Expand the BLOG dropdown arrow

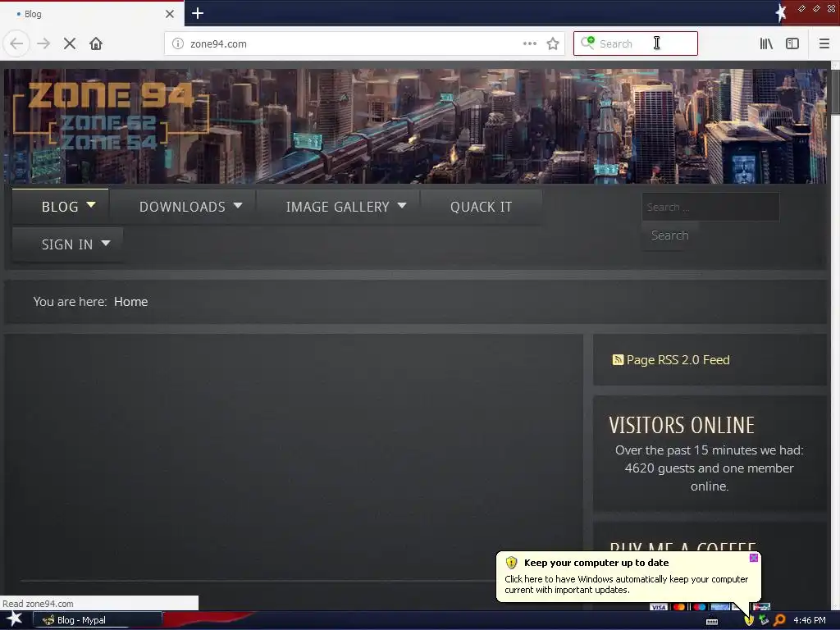click(91, 204)
